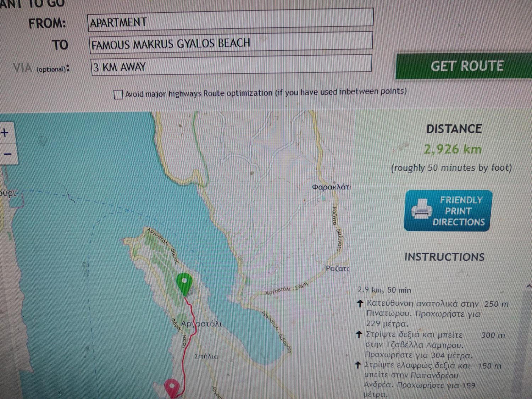Open Friendly Print Directions button
The height and width of the screenshot is (399, 532).
(x=448, y=211)
